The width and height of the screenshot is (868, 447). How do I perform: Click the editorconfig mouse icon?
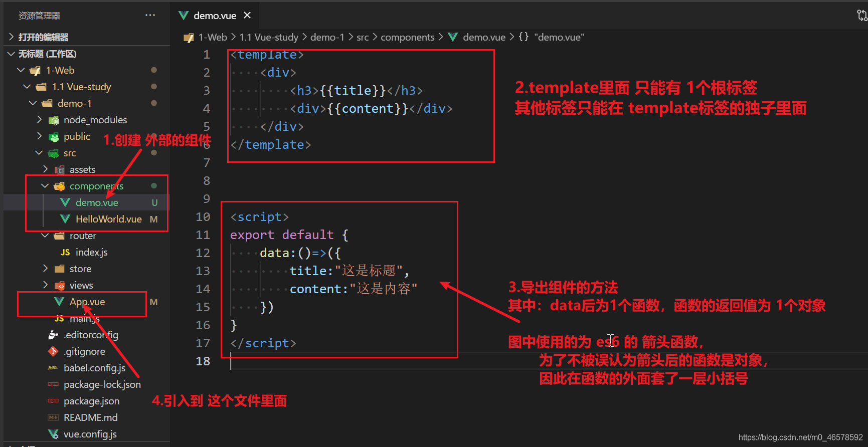tap(53, 335)
